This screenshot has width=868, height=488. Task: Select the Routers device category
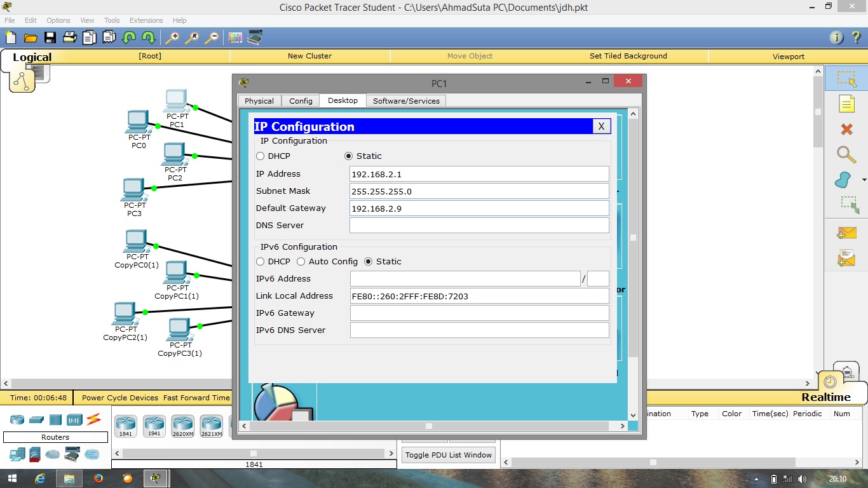pyautogui.click(x=17, y=420)
